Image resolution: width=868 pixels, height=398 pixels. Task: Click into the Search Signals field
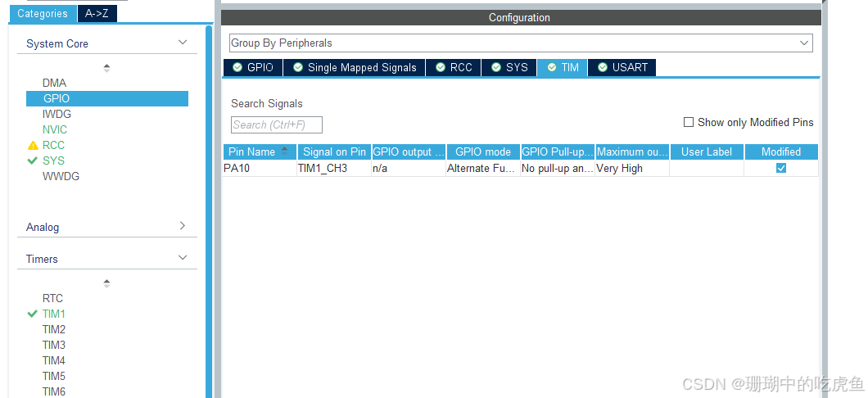pyautogui.click(x=276, y=124)
